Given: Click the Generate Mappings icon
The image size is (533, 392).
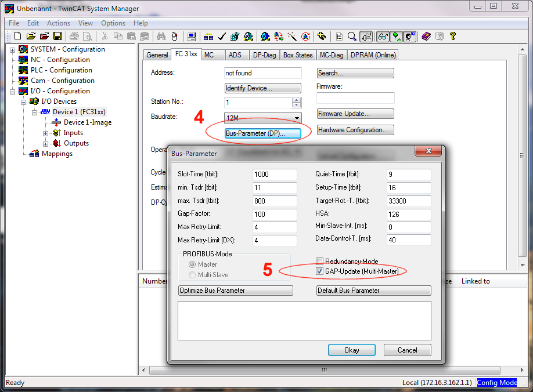Looking at the screenshot, I should click(208, 36).
